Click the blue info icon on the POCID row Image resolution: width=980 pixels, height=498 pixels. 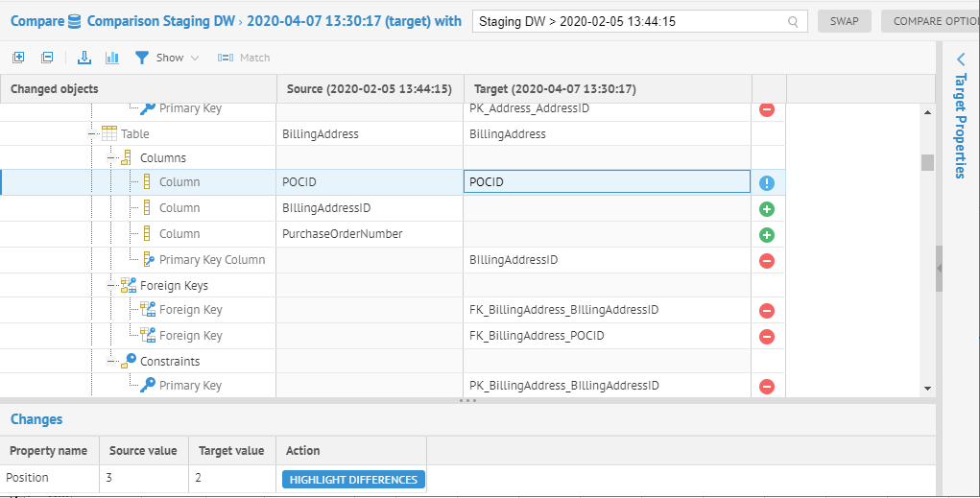pos(767,183)
